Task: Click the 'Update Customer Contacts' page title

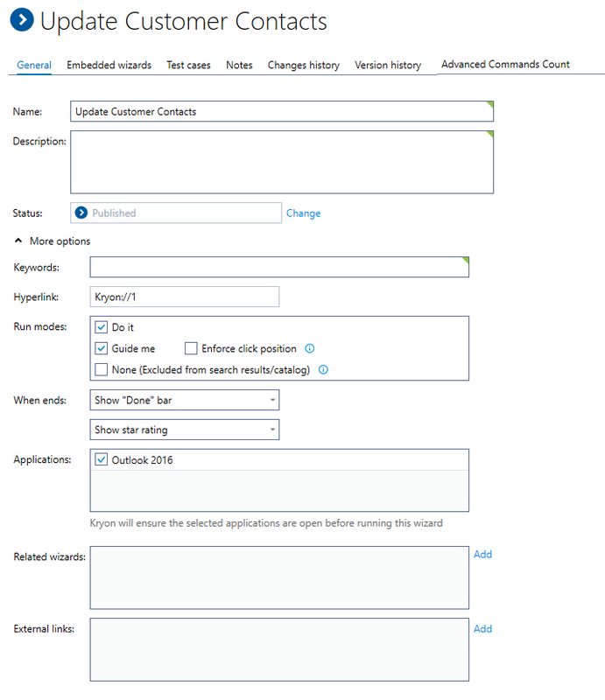Action: click(183, 21)
